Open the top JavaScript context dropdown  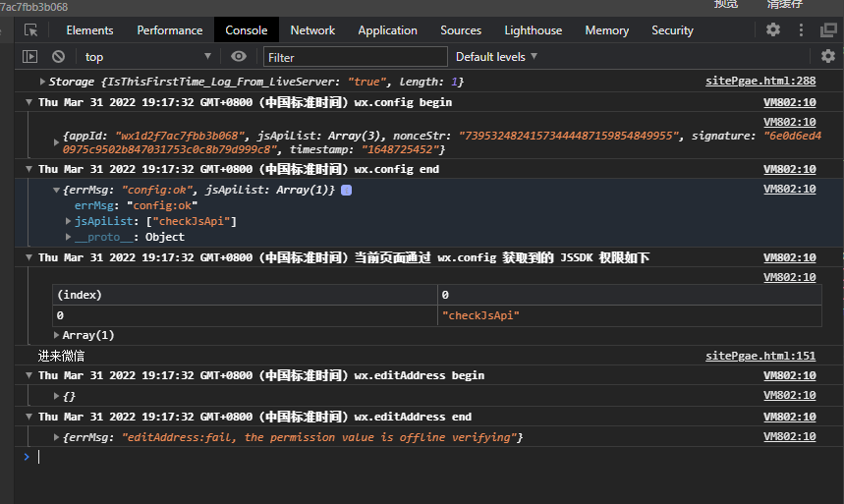(147, 57)
